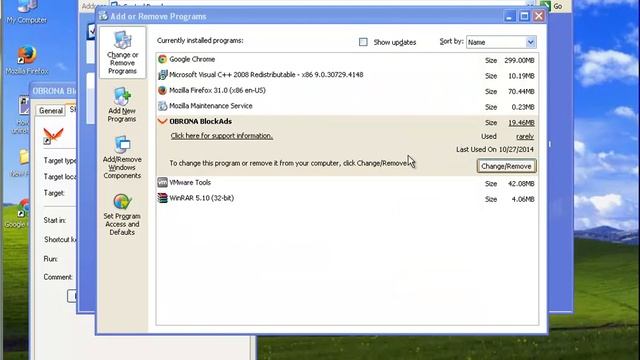Click the 42.08MB size value
This screenshot has width=640, height=360.
[521, 184]
